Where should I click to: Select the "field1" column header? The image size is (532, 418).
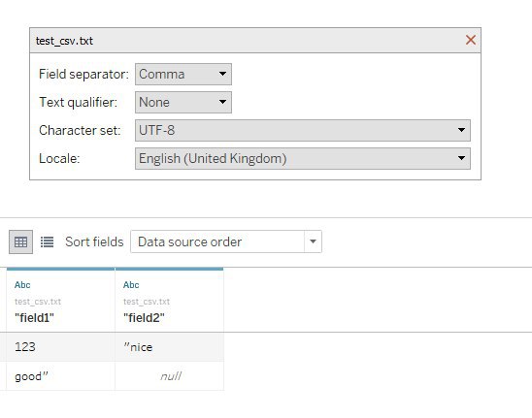coord(61,300)
